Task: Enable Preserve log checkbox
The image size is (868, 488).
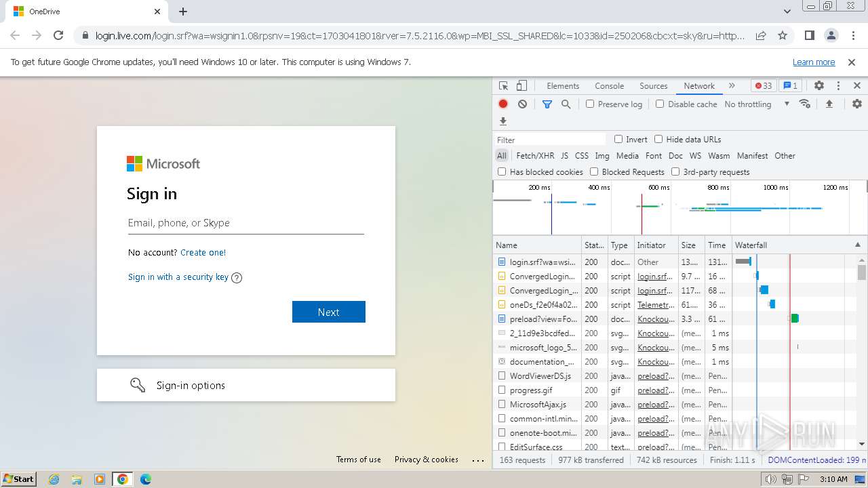Action: click(590, 104)
